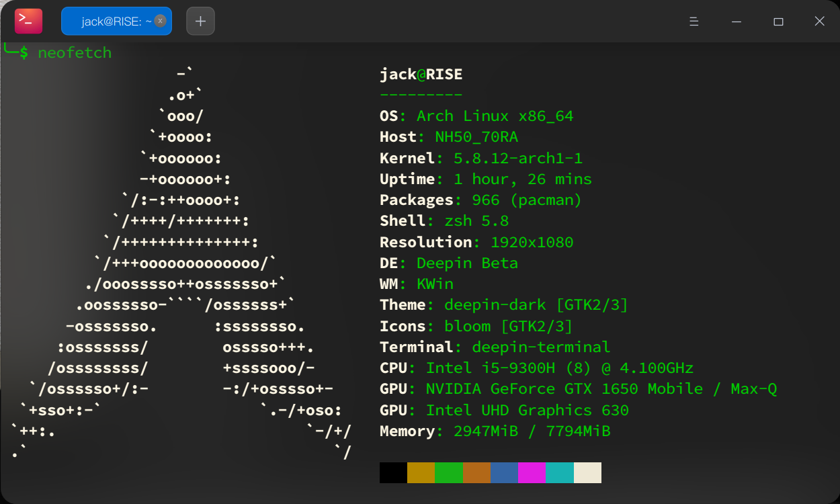Click the blue color block
The image size is (840, 504).
pos(504,472)
